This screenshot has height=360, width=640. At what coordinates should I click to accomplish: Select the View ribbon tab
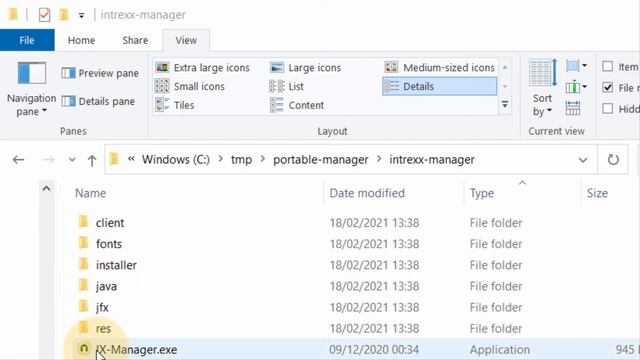tap(186, 40)
